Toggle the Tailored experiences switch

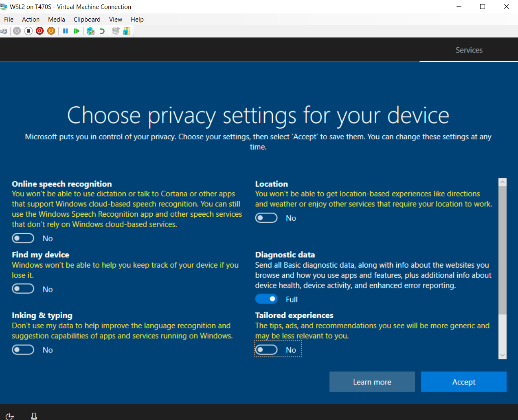266,350
